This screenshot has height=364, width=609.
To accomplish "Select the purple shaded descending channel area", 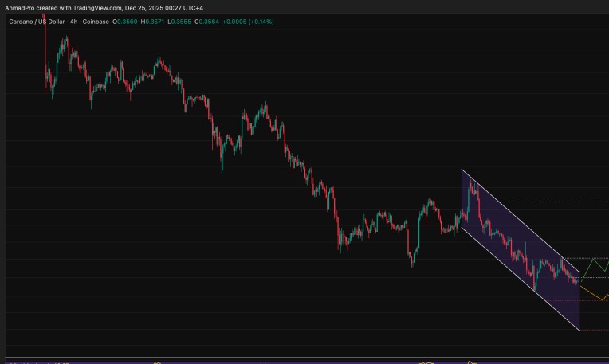I will (x=510, y=239).
